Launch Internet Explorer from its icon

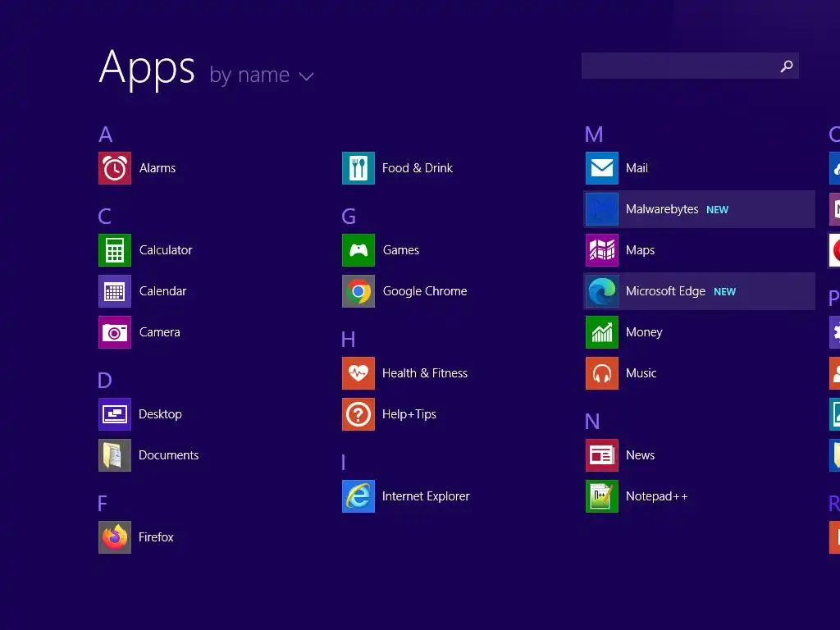(358, 496)
